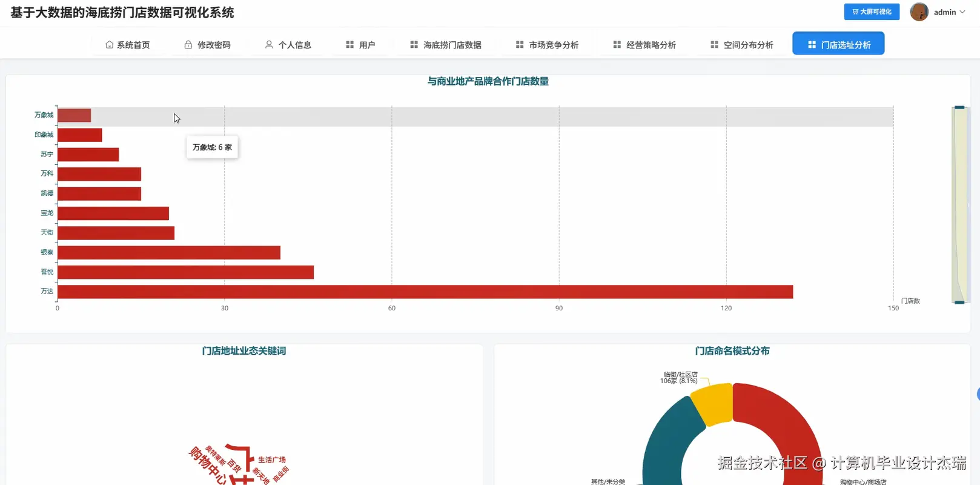The width and height of the screenshot is (980, 485).
Task: Click the 门店命名模式分布 panel title
Action: [x=732, y=351]
